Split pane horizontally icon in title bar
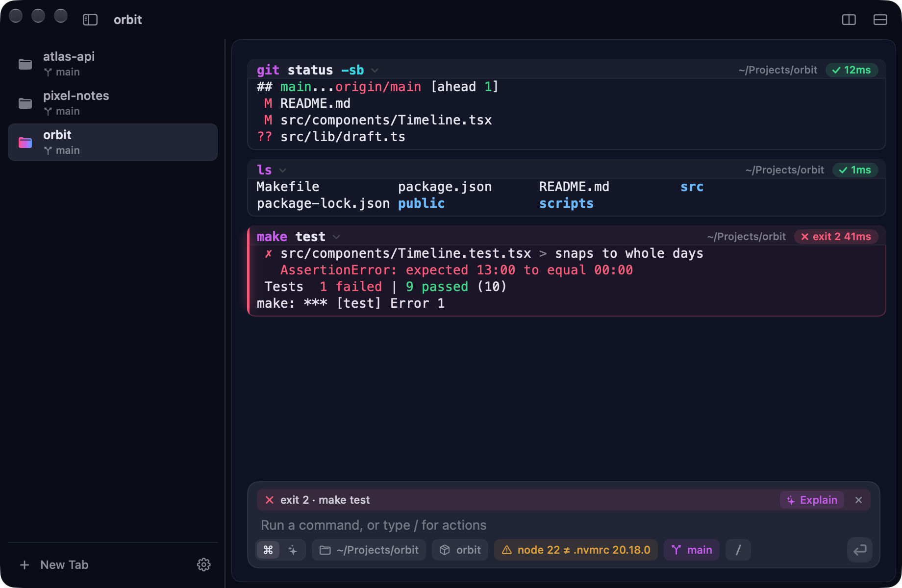 pyautogui.click(x=880, y=20)
